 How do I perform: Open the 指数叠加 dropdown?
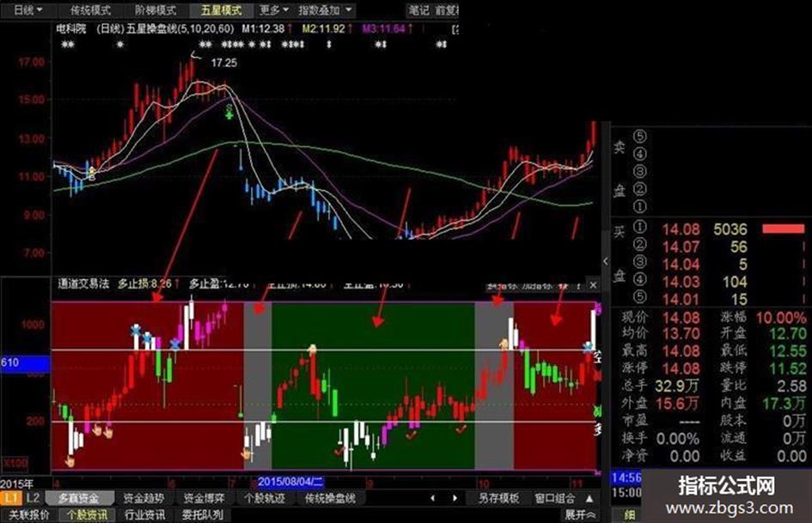click(325, 9)
